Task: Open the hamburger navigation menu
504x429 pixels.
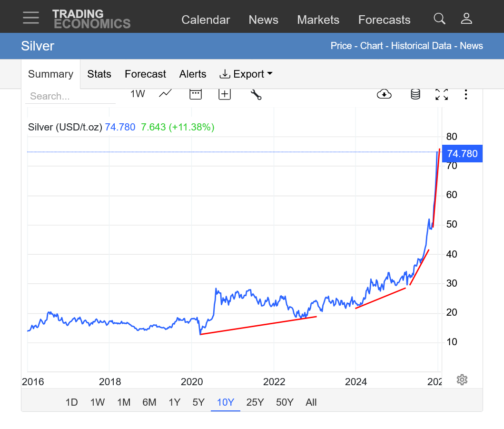Action: (x=31, y=18)
